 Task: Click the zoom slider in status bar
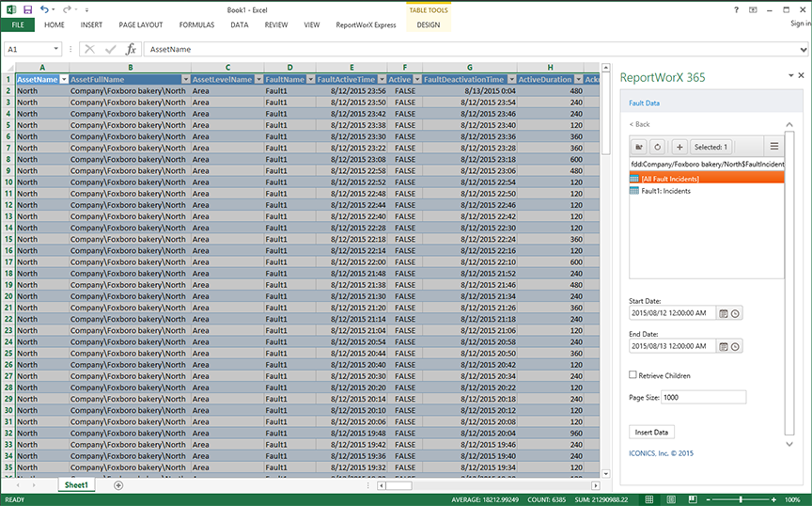pyautogui.click(x=742, y=499)
